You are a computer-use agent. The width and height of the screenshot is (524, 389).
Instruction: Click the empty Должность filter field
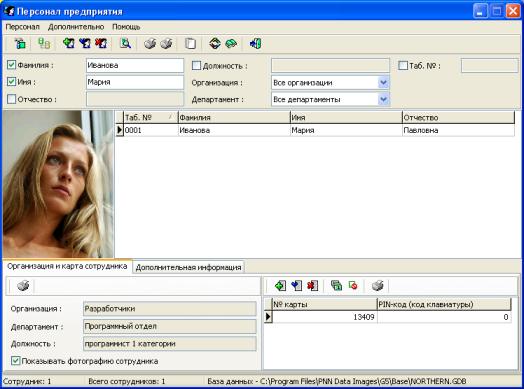pos(330,66)
